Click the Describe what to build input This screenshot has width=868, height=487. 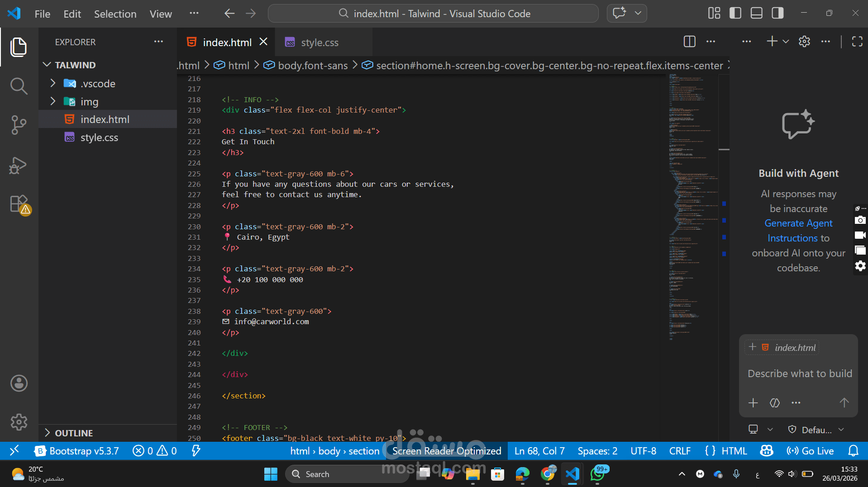click(x=799, y=374)
